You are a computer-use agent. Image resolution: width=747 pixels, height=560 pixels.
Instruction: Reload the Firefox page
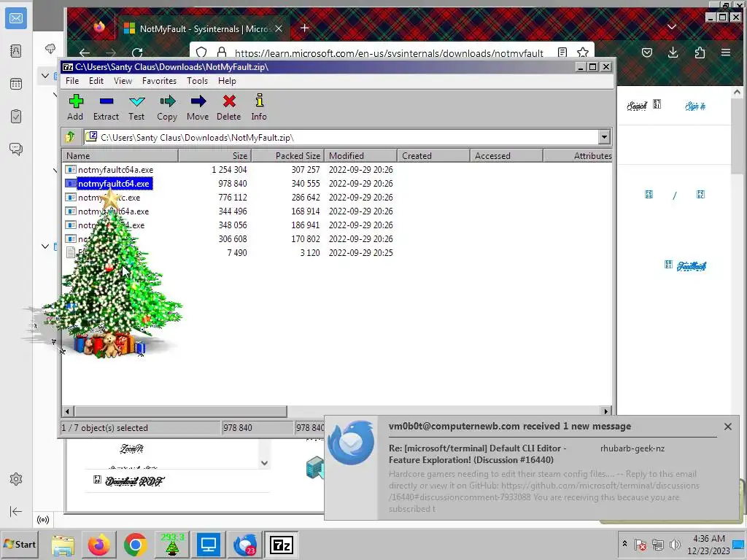point(137,52)
